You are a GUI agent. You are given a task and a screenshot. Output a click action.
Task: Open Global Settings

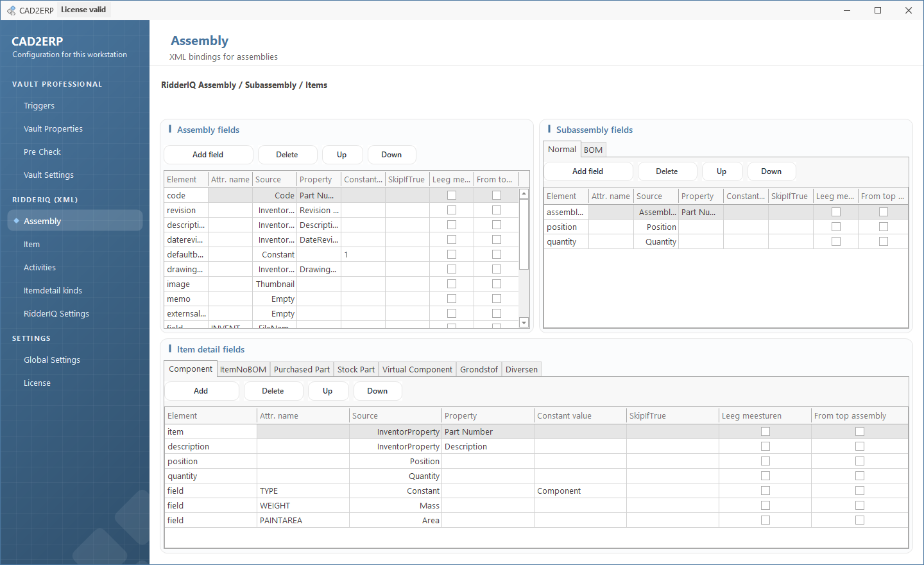(52, 360)
